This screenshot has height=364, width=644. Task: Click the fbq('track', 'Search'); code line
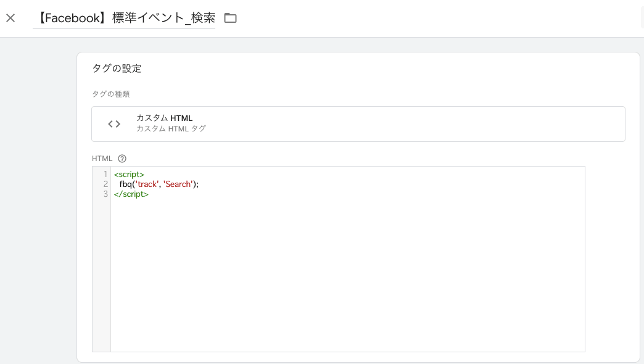point(159,184)
